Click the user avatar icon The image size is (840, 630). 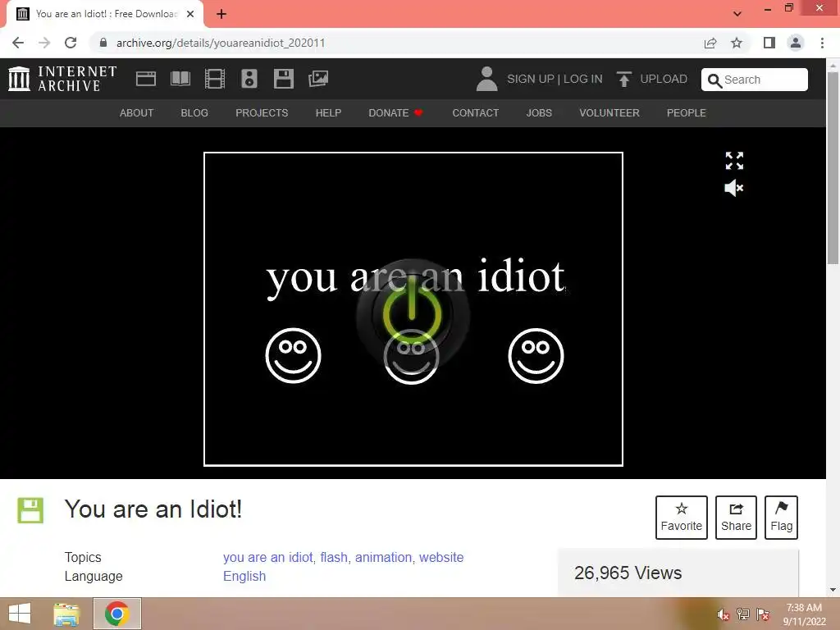(x=486, y=79)
